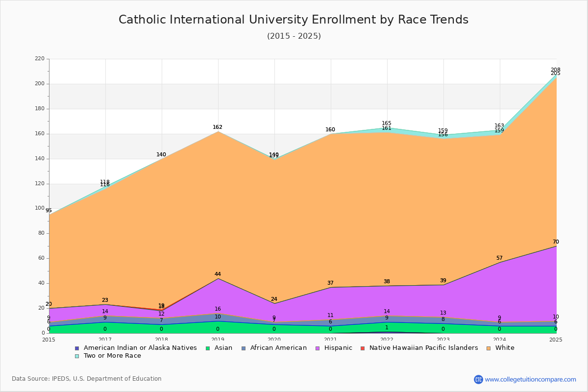Click the 37 data label at 2021
The height and width of the screenshot is (392, 588).
[330, 283]
